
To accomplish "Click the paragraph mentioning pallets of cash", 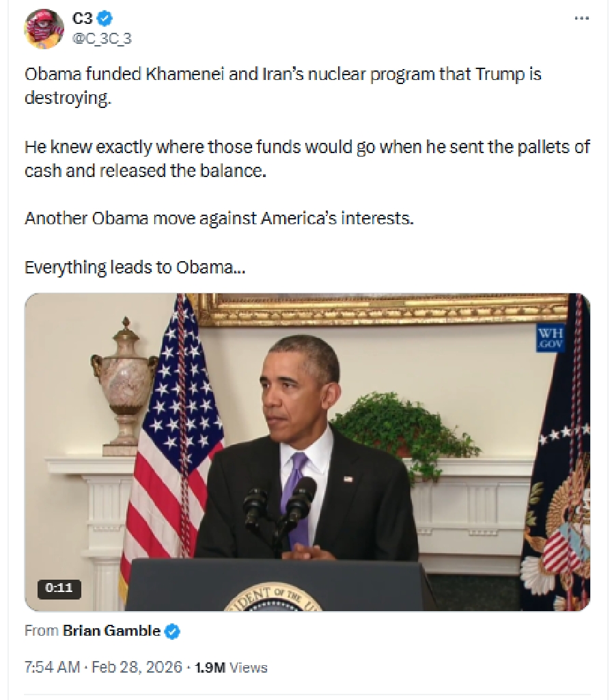I will tap(307, 159).
